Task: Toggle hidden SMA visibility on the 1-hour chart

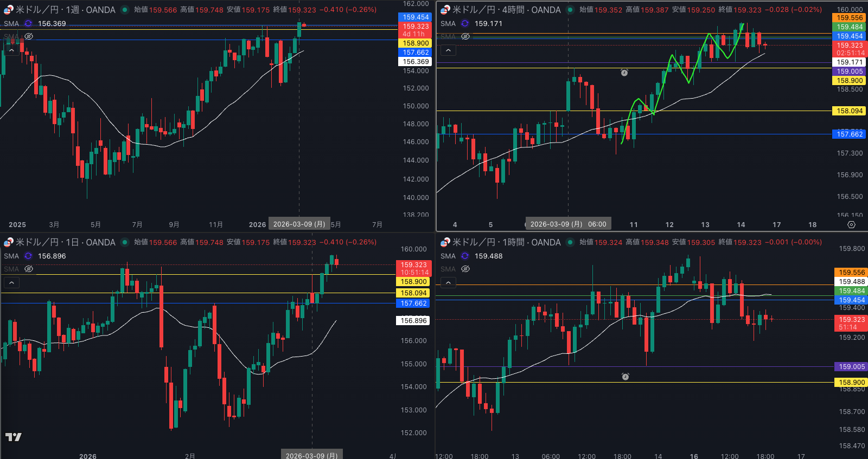Action: pos(465,269)
